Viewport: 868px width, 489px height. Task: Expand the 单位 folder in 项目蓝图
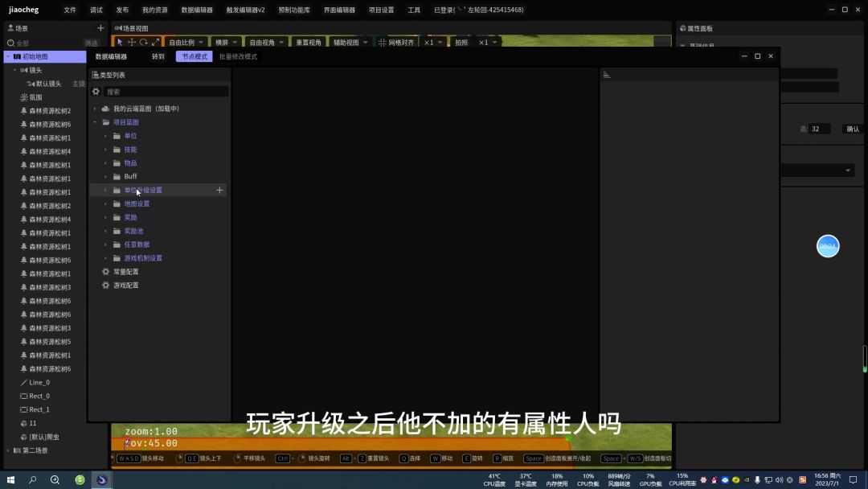point(105,136)
